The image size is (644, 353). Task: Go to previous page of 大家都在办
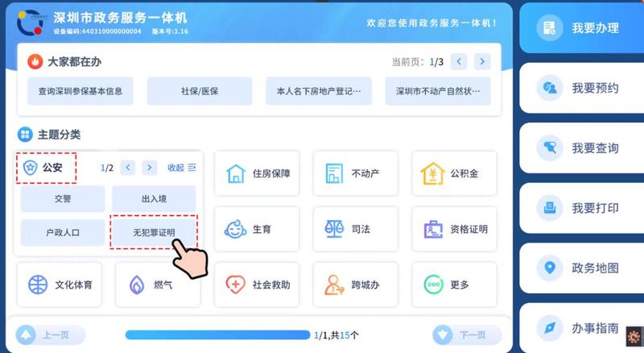pyautogui.click(x=459, y=62)
